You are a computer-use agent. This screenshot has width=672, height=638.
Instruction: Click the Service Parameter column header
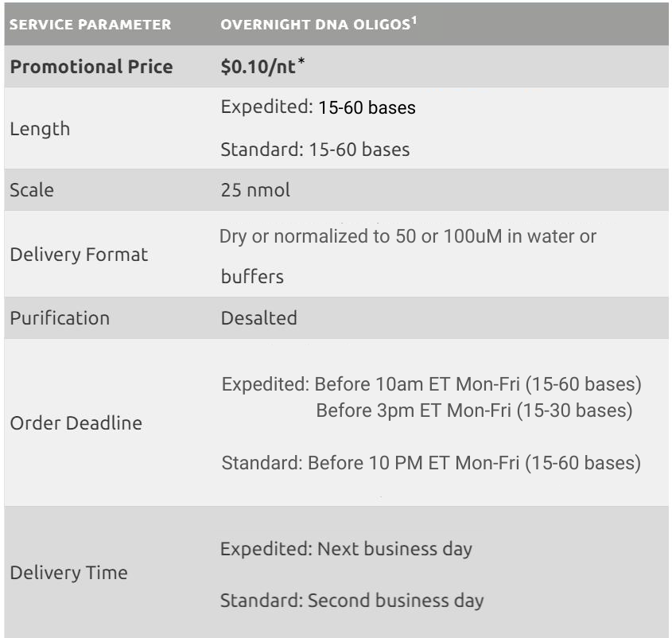pyautogui.click(x=89, y=25)
